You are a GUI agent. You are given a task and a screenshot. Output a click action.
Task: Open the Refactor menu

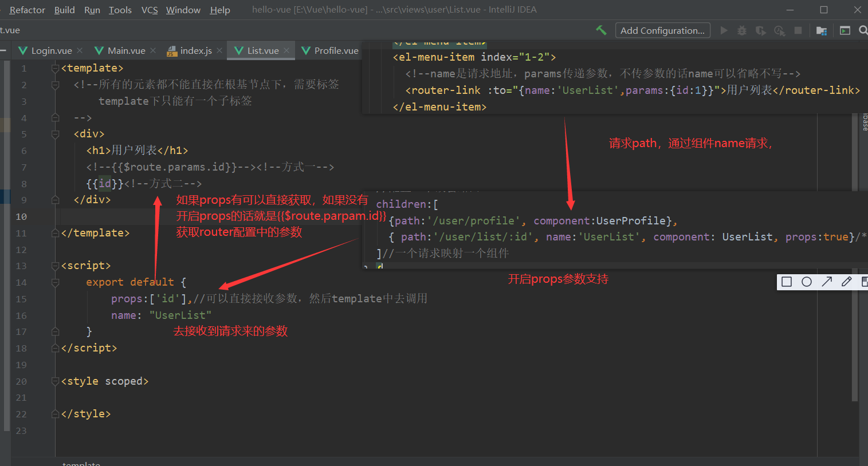click(x=28, y=10)
